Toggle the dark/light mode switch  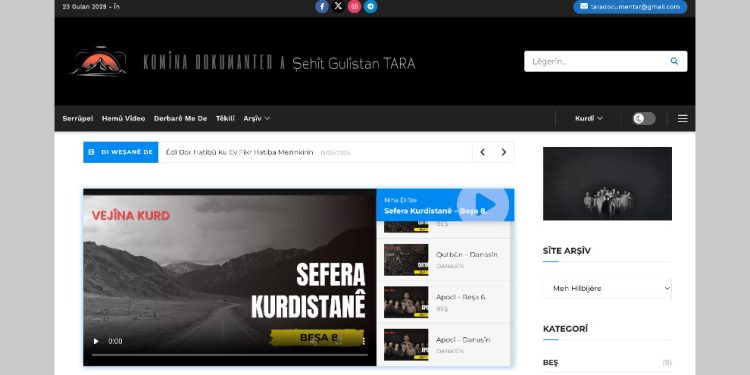pyautogui.click(x=644, y=118)
